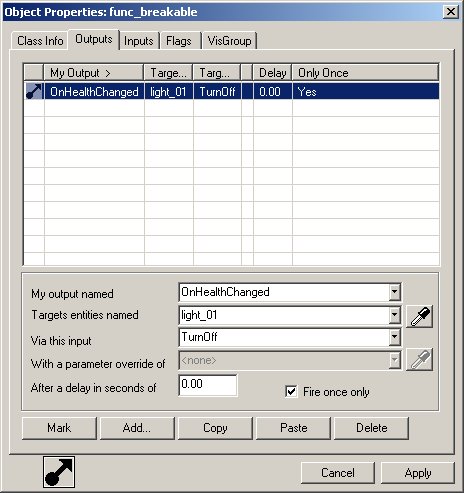
Task: Click the Only Once column header
Action: click(x=365, y=72)
